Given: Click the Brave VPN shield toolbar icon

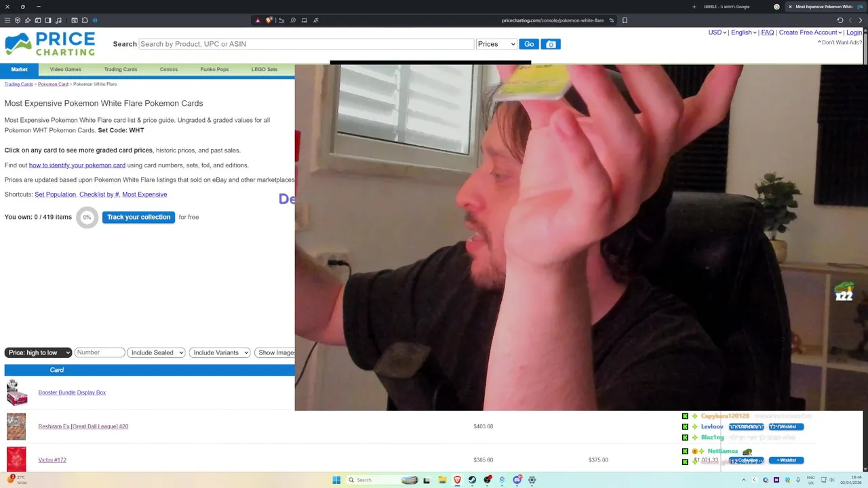Looking at the screenshot, I should pos(18,20).
